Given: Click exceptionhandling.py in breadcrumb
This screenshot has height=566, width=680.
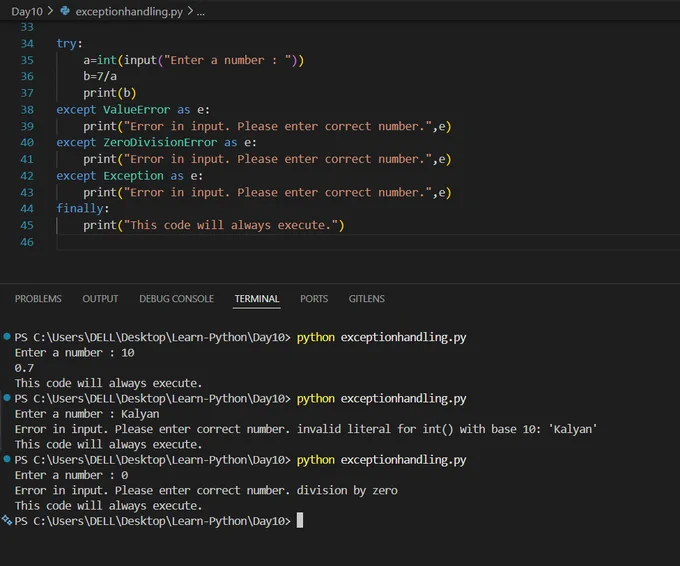Looking at the screenshot, I should point(129,11).
